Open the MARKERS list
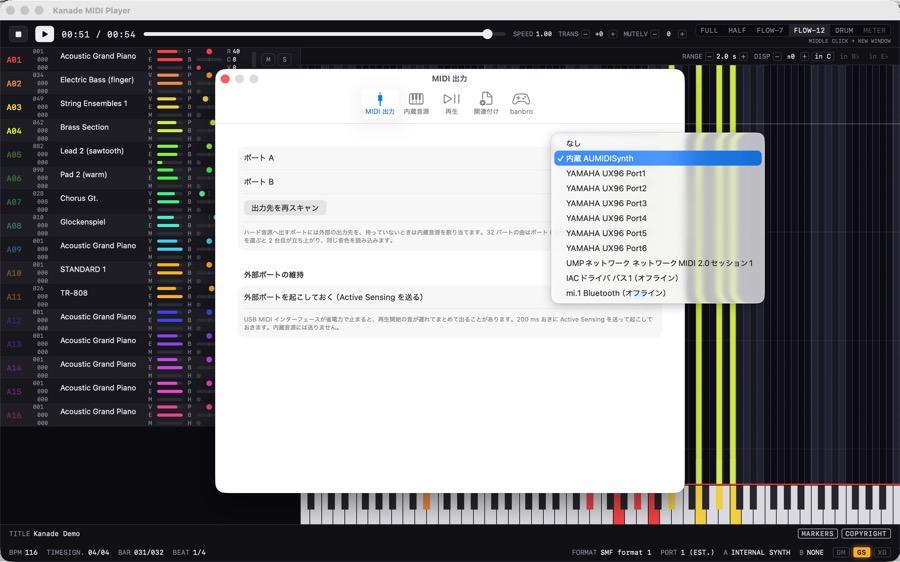The height and width of the screenshot is (562, 900). click(817, 534)
